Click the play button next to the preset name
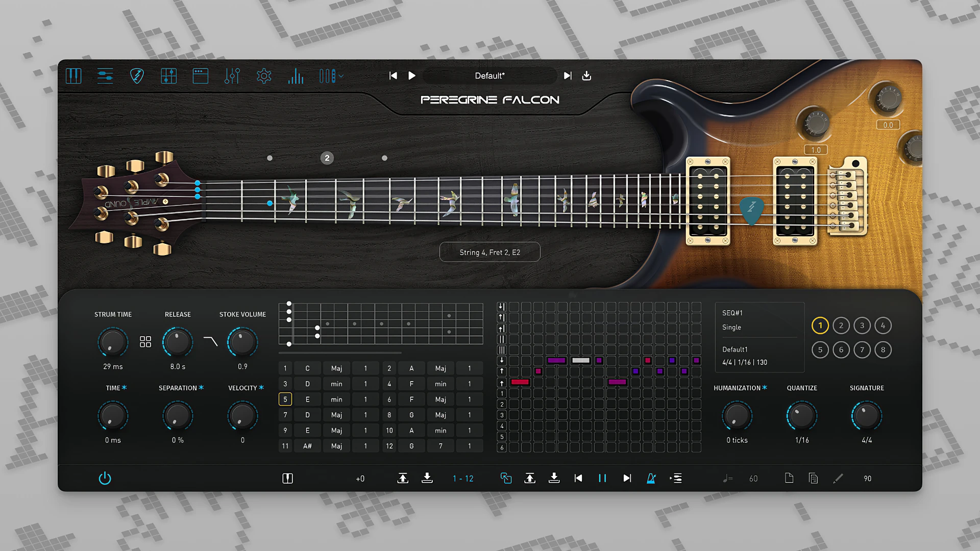980x551 pixels. click(412, 76)
